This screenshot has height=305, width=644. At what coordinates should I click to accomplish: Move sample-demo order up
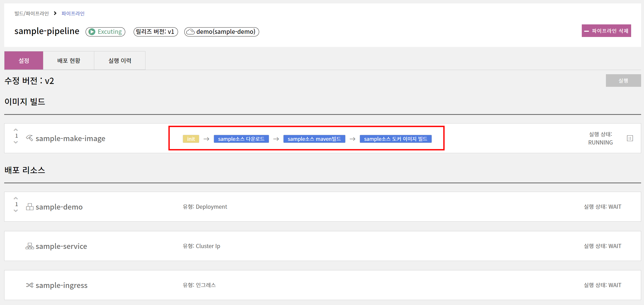(16, 198)
